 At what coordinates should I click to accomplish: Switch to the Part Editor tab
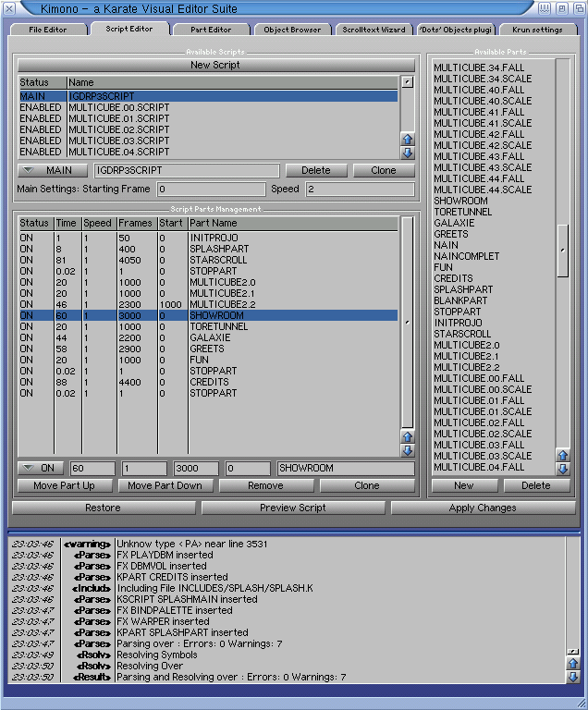coord(211,30)
